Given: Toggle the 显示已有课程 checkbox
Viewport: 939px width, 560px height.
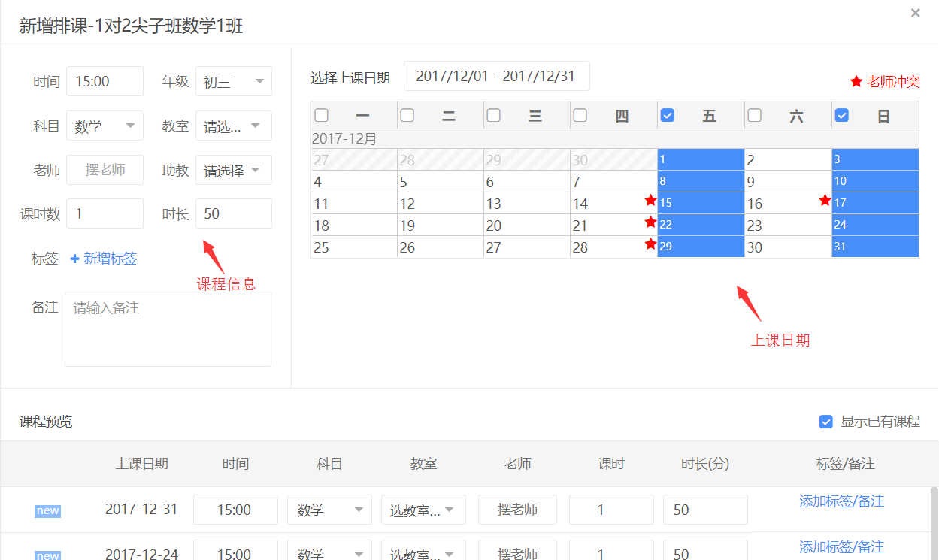Looking at the screenshot, I should [x=826, y=422].
